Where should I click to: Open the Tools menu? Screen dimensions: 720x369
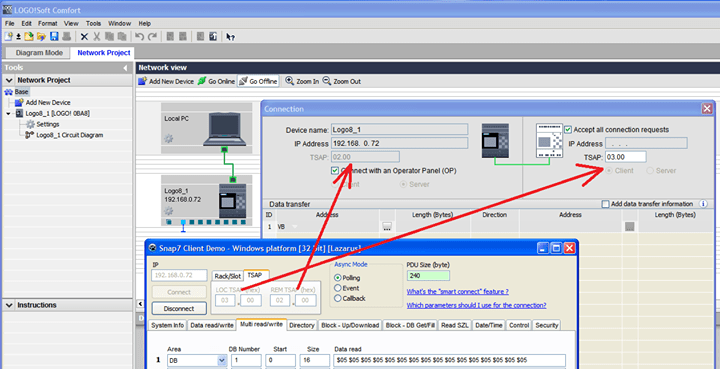93,23
